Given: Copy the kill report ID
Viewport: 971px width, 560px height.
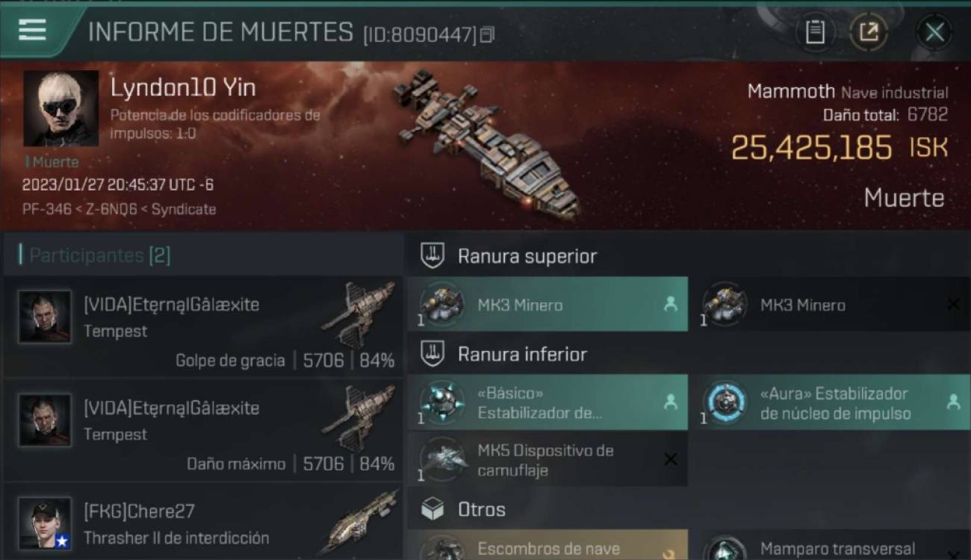Looking at the screenshot, I should tap(487, 34).
